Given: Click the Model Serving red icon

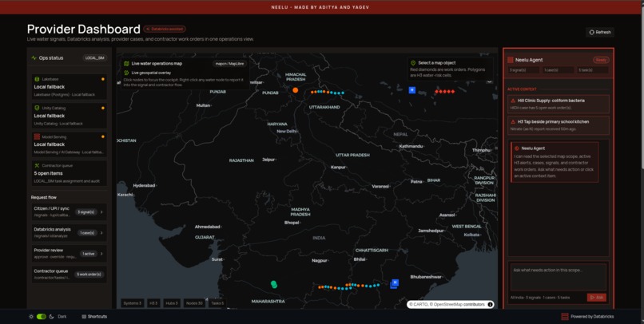Looking at the screenshot, I should [37, 137].
